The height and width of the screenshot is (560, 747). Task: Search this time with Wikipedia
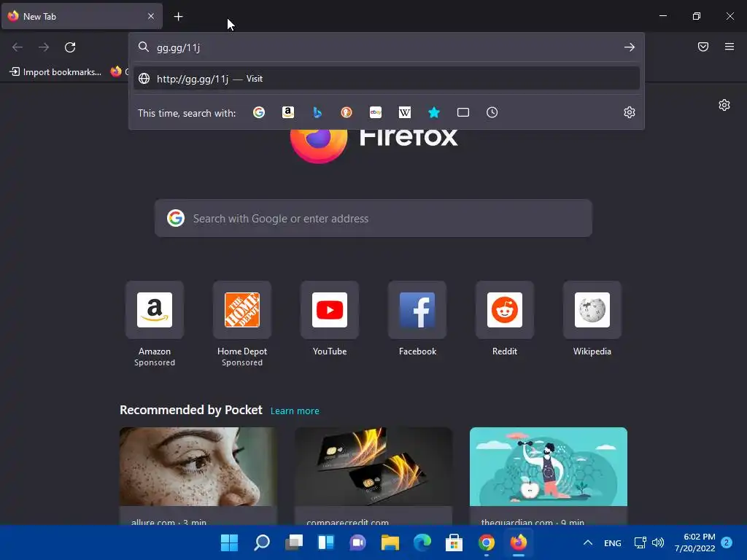point(404,112)
